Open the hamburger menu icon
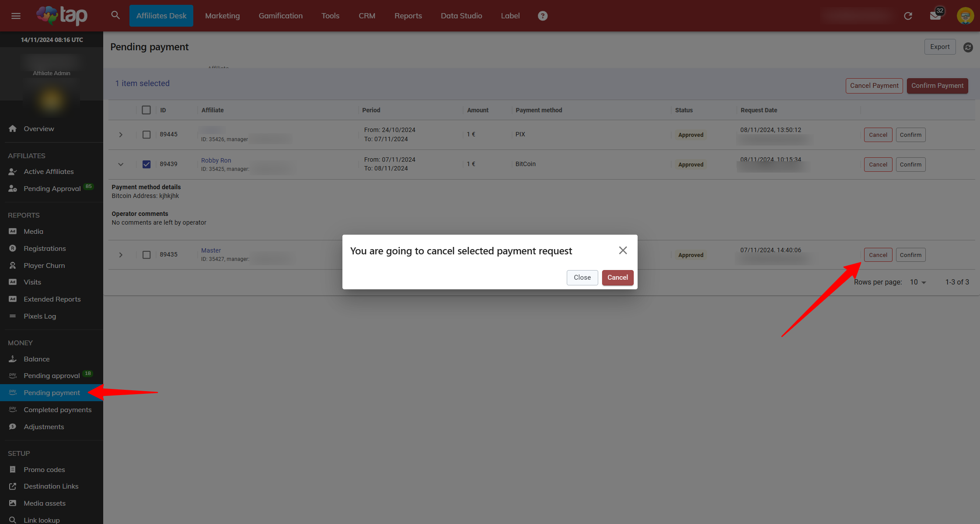980x524 pixels. click(16, 16)
